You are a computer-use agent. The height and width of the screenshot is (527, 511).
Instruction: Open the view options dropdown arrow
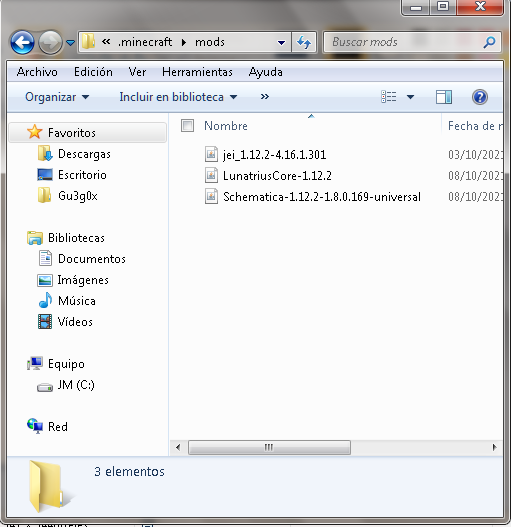410,97
